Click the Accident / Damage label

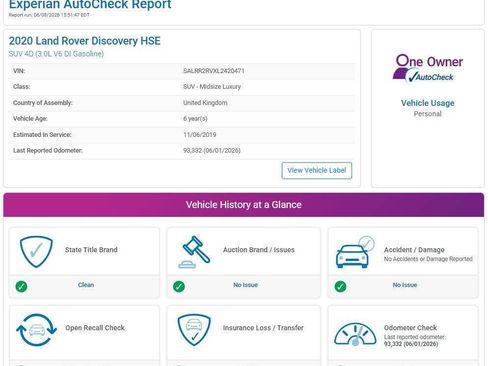pos(414,250)
